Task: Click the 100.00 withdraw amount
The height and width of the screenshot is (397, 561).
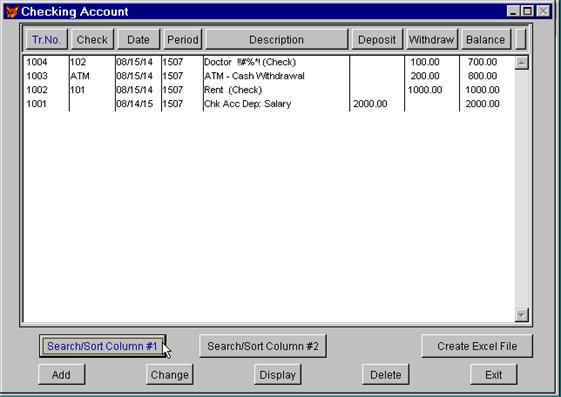Action: (x=425, y=62)
